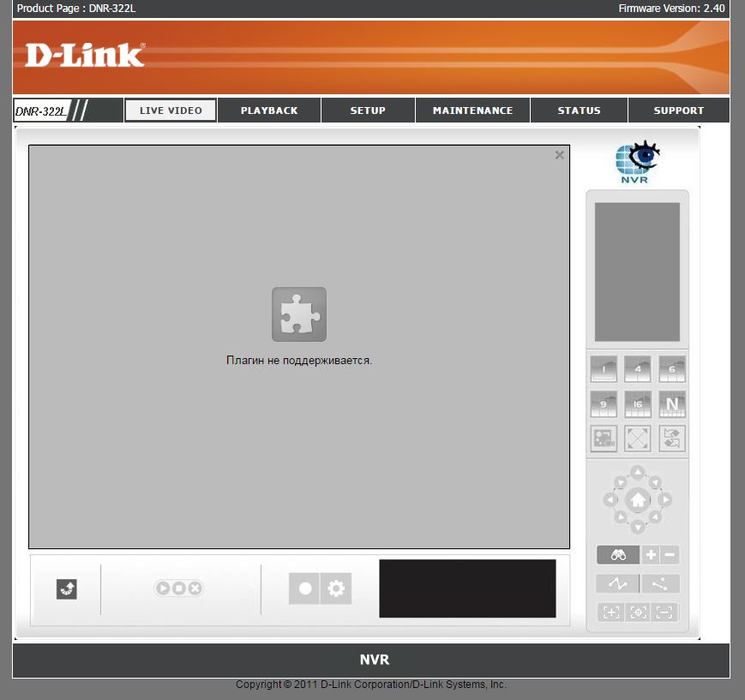Click the black status display box
The image size is (745, 700).
(467, 589)
